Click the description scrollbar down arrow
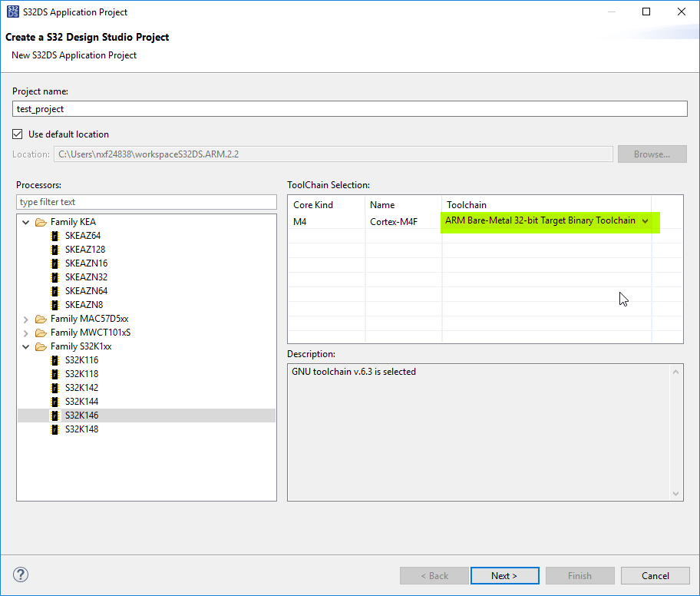The image size is (700, 596). [676, 493]
